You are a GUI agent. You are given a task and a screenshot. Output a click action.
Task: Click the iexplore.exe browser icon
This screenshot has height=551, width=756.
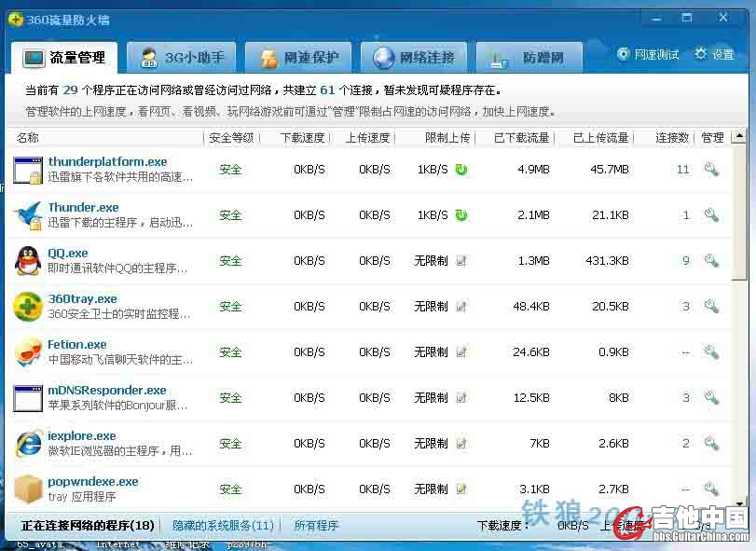coord(28,443)
